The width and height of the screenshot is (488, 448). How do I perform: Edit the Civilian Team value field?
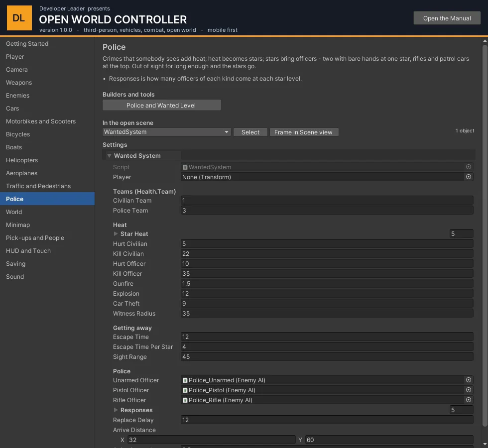coord(327,200)
